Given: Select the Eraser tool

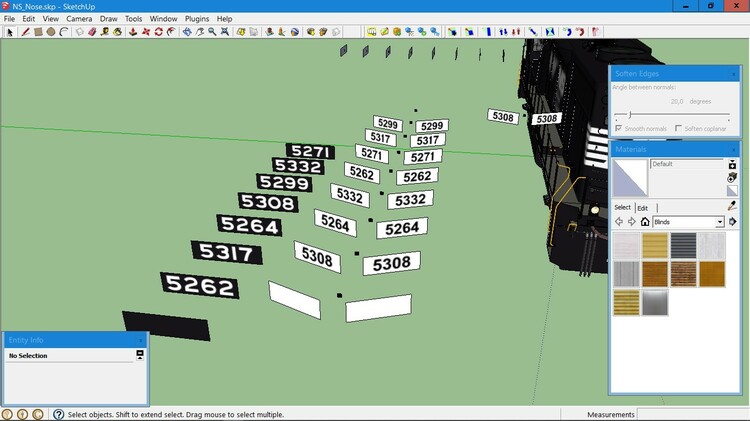Looking at the screenshot, I should [92, 32].
